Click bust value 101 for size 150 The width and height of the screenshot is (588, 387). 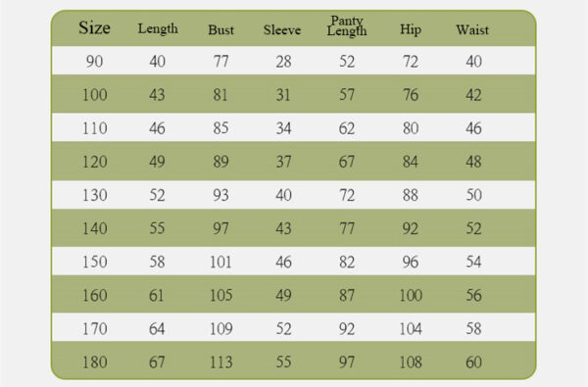[x=220, y=262]
